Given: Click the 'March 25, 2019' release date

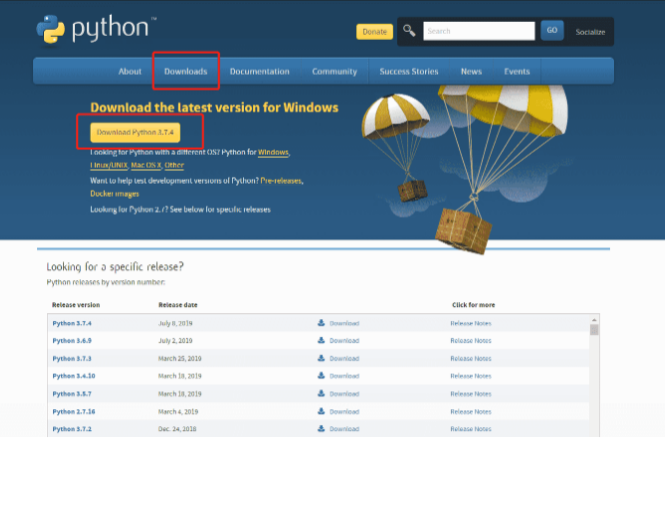Looking at the screenshot, I should pyautogui.click(x=180, y=358).
